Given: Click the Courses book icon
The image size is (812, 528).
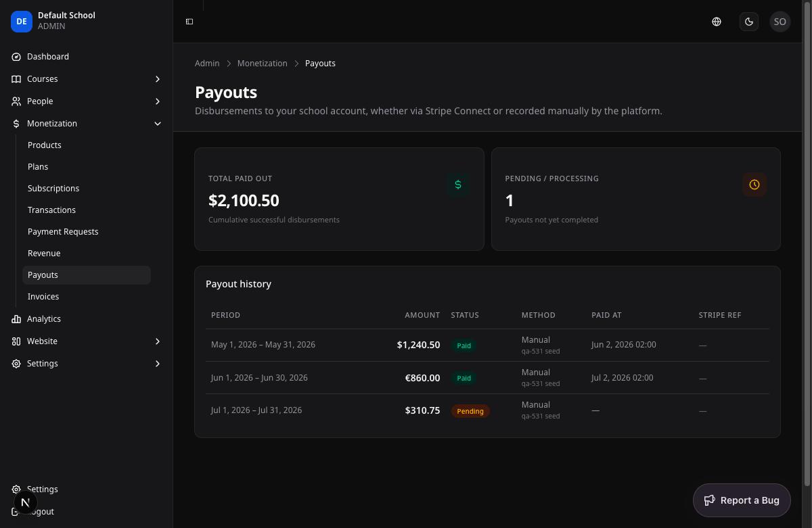Looking at the screenshot, I should click(x=16, y=79).
